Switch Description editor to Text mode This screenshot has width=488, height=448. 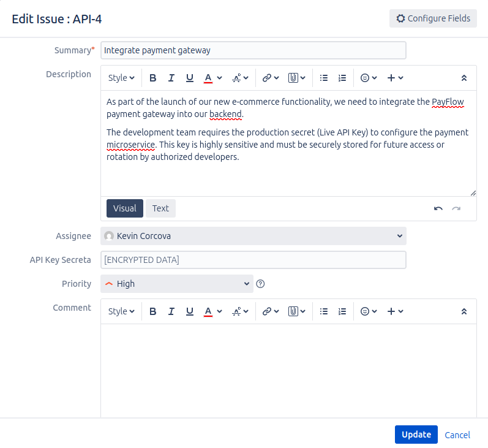click(160, 208)
